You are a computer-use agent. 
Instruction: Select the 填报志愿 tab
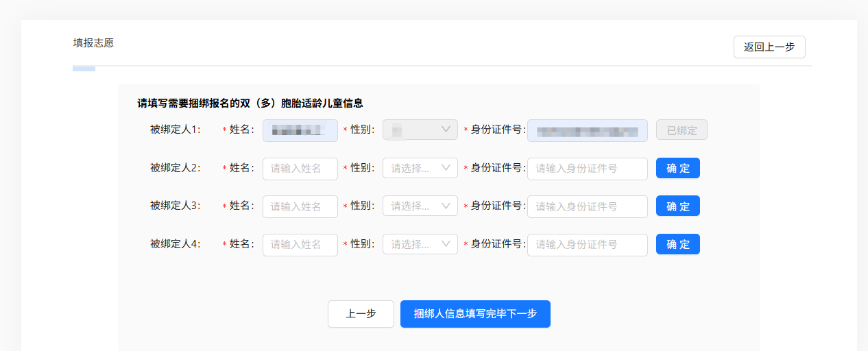[x=93, y=43]
